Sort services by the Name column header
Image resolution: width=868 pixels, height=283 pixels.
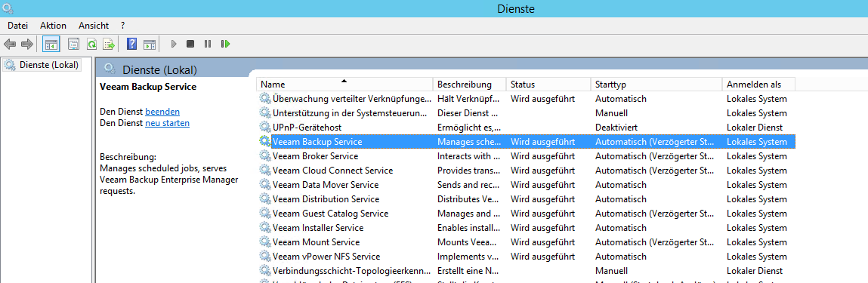(344, 84)
